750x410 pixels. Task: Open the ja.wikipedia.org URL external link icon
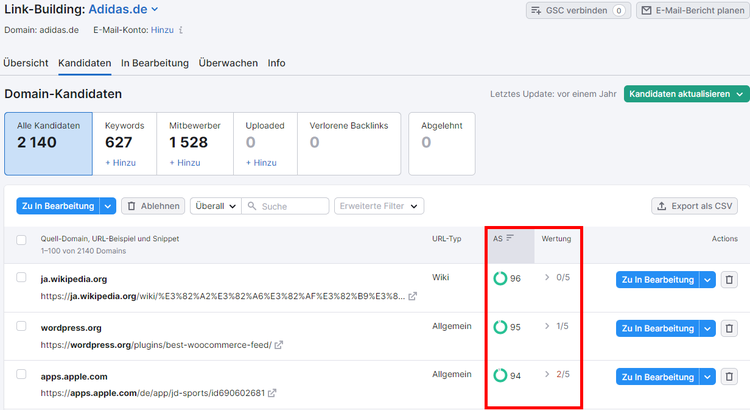(412, 296)
